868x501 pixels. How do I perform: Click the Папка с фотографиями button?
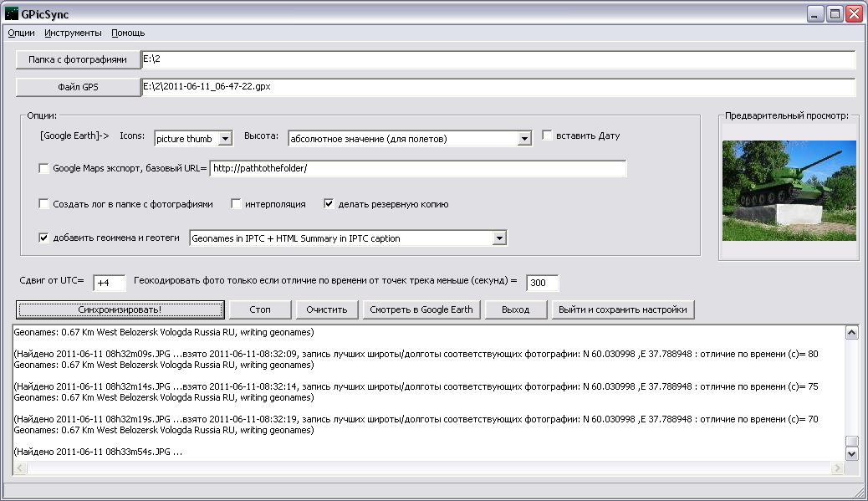(x=78, y=59)
